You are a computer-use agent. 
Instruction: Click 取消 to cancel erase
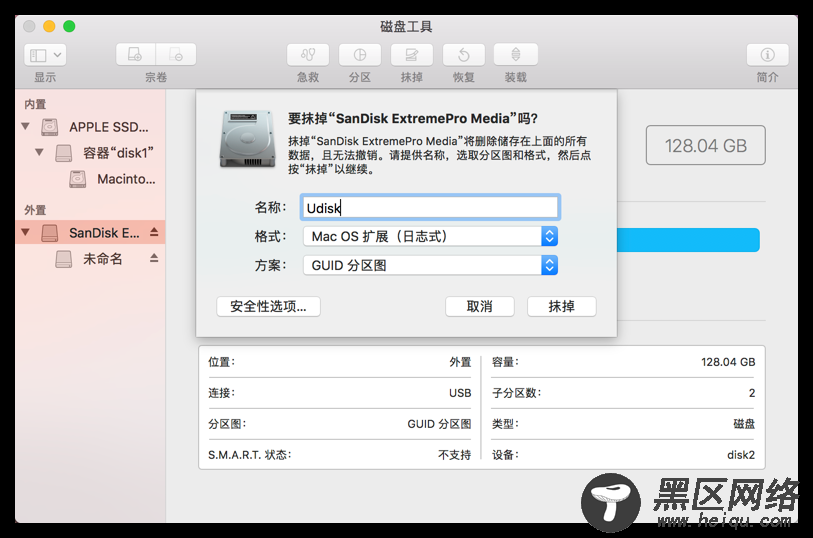click(x=480, y=306)
